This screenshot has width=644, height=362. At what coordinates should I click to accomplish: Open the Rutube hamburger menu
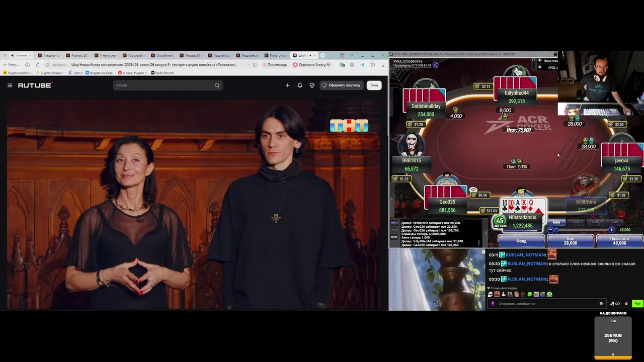[x=10, y=85]
